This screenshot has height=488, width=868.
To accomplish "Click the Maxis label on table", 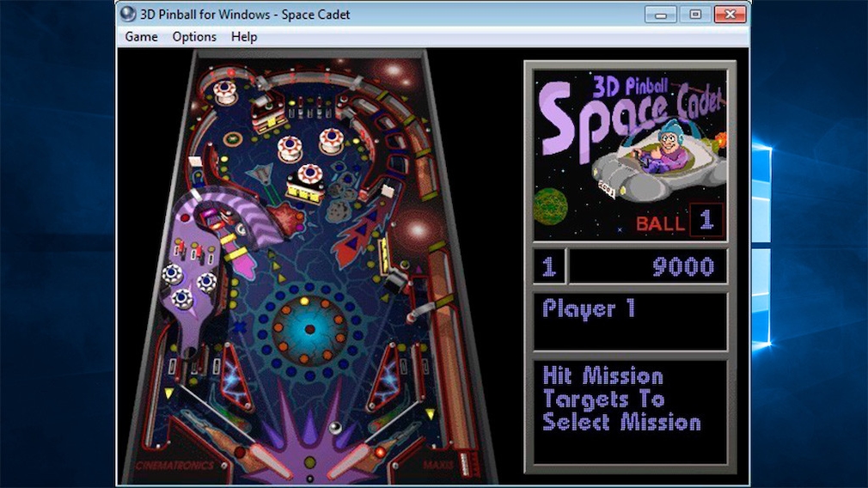I will point(438,465).
